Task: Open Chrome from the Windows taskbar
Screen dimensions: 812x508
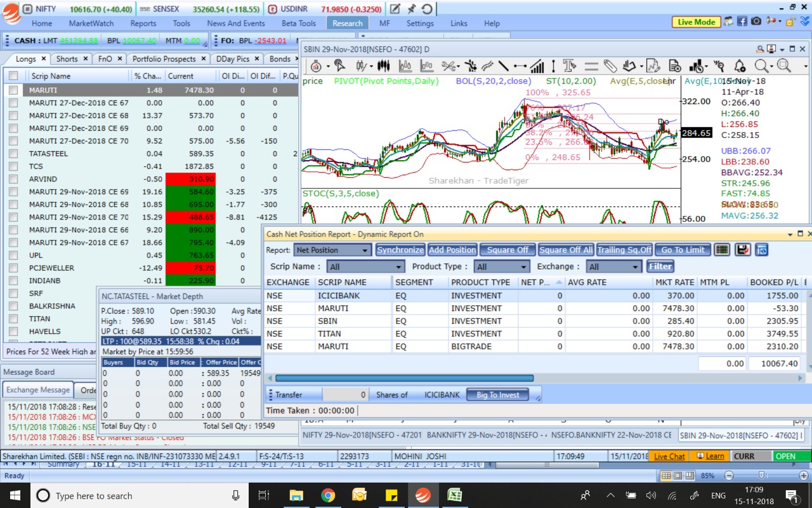Action: pyautogui.click(x=328, y=495)
